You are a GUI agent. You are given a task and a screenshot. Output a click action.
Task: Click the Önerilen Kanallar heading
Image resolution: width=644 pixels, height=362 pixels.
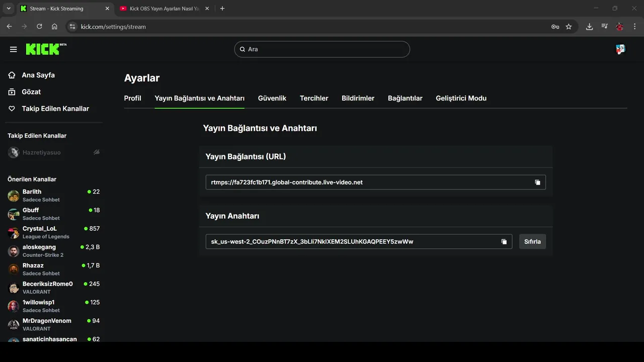pyautogui.click(x=32, y=179)
